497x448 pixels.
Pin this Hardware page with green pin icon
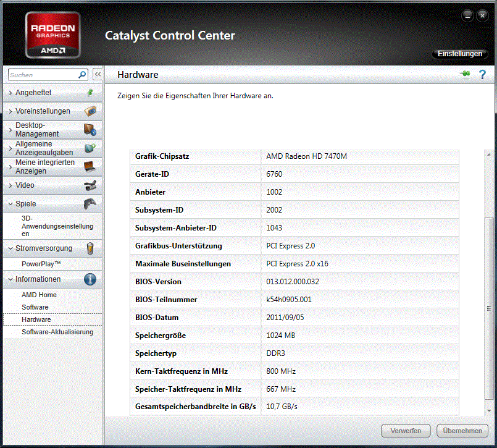(x=466, y=74)
